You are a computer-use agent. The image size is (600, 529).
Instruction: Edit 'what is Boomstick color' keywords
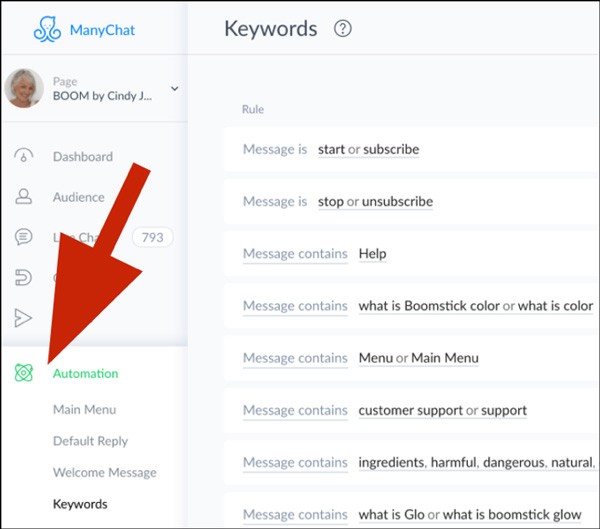coord(476,306)
